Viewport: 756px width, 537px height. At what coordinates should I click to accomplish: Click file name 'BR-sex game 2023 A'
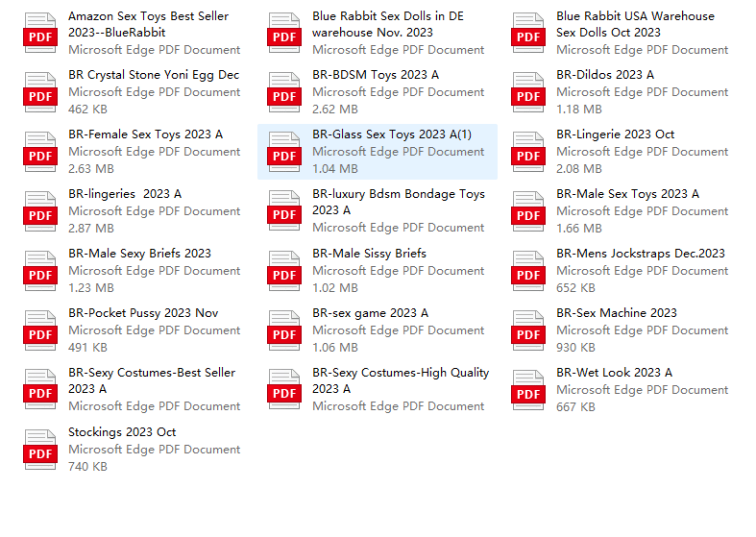370,313
